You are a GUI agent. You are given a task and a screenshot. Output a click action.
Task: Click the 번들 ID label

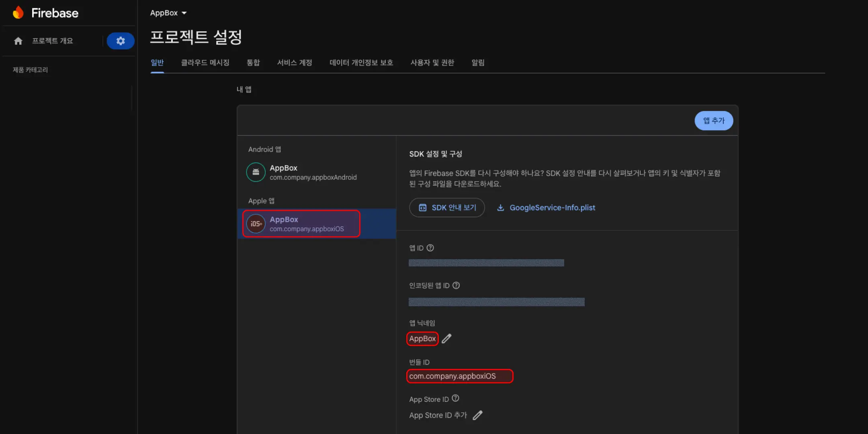click(x=419, y=362)
